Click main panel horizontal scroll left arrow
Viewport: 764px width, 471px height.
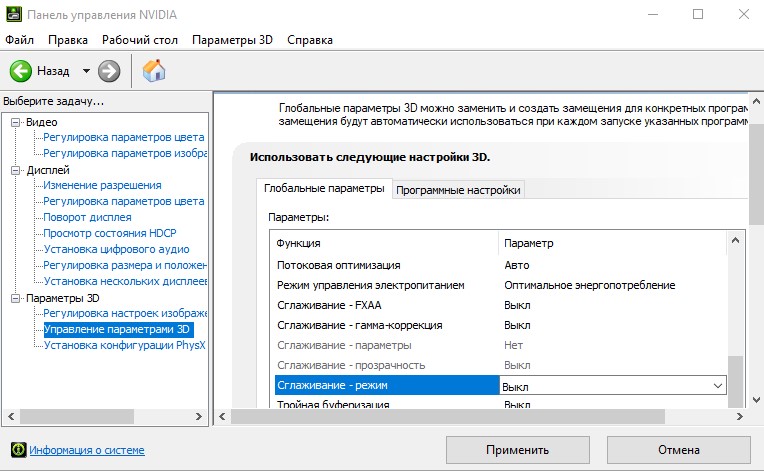[x=222, y=416]
